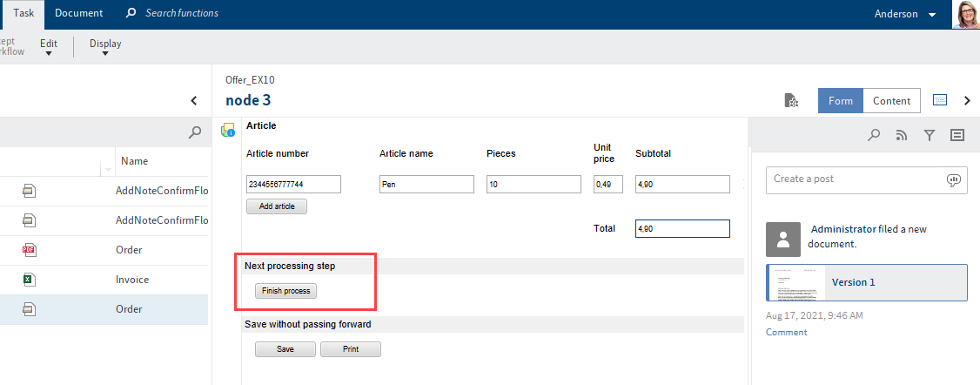The image size is (980, 385).
Task: Click the task list search magnifier icon
Action: click(x=194, y=133)
